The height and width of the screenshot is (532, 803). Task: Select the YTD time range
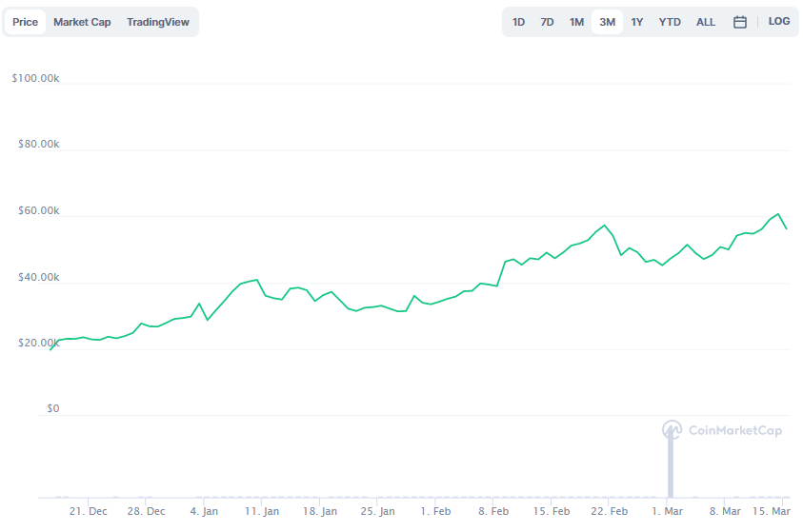[670, 22]
